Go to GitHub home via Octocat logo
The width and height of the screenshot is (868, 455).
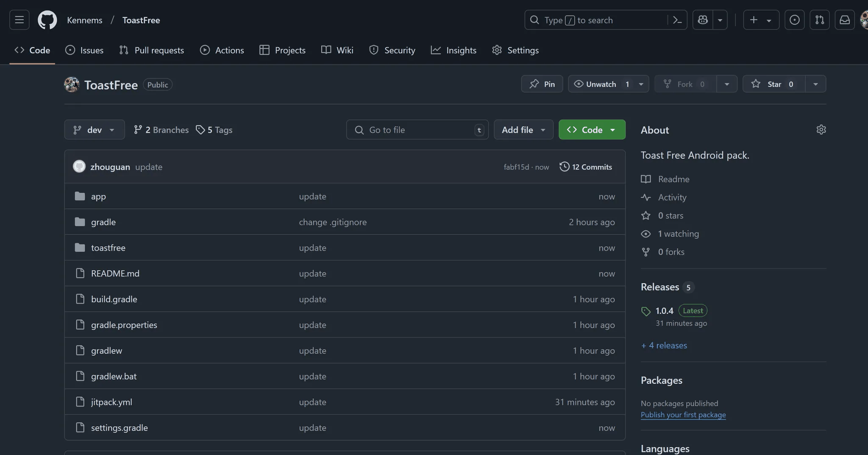[x=47, y=20]
